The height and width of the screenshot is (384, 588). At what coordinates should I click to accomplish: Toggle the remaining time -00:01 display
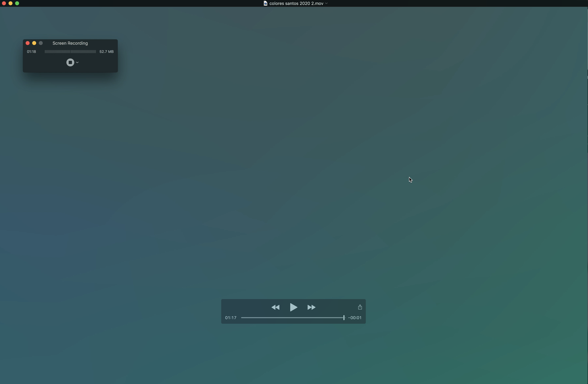354,318
